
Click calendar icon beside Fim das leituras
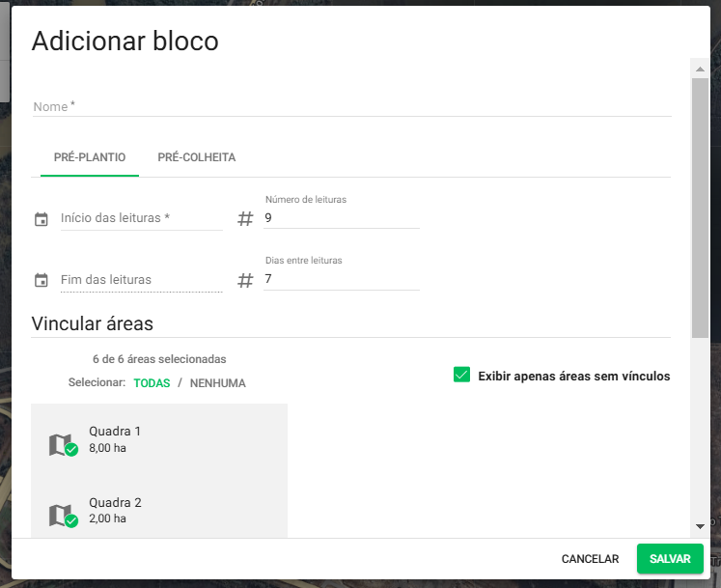pyautogui.click(x=42, y=281)
